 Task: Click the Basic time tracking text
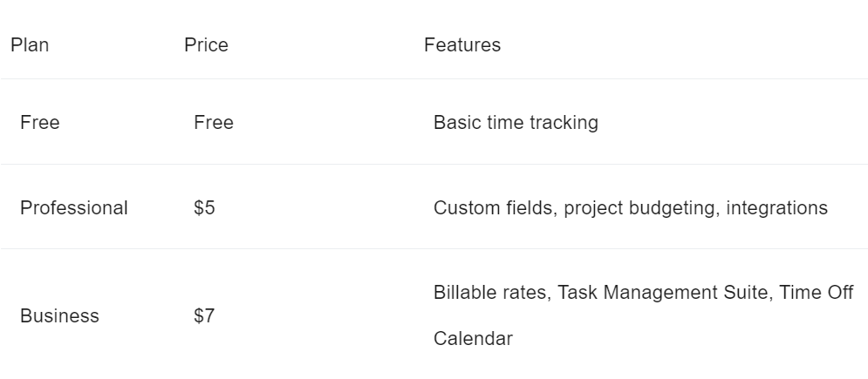coord(516,123)
